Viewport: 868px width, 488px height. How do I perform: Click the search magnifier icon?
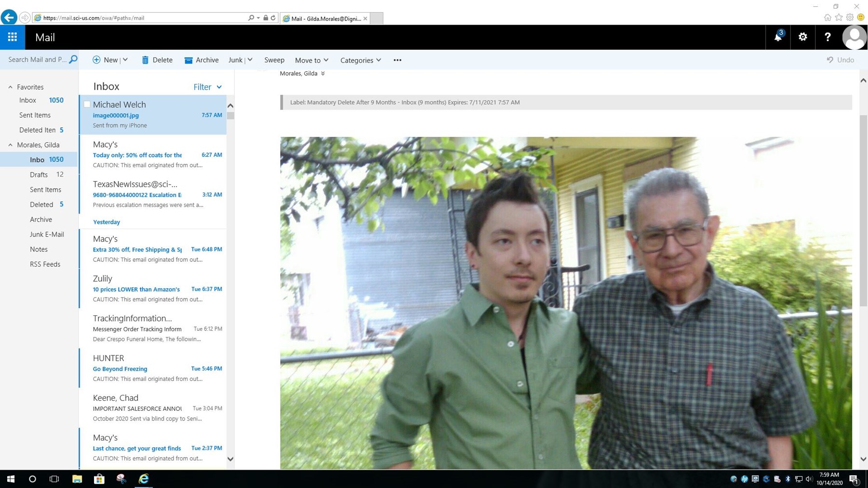73,59
